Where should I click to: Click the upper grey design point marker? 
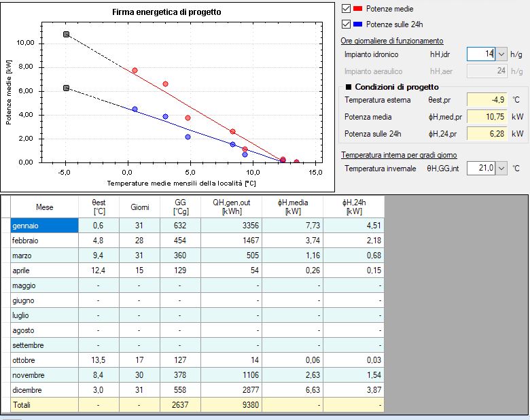[67, 34]
